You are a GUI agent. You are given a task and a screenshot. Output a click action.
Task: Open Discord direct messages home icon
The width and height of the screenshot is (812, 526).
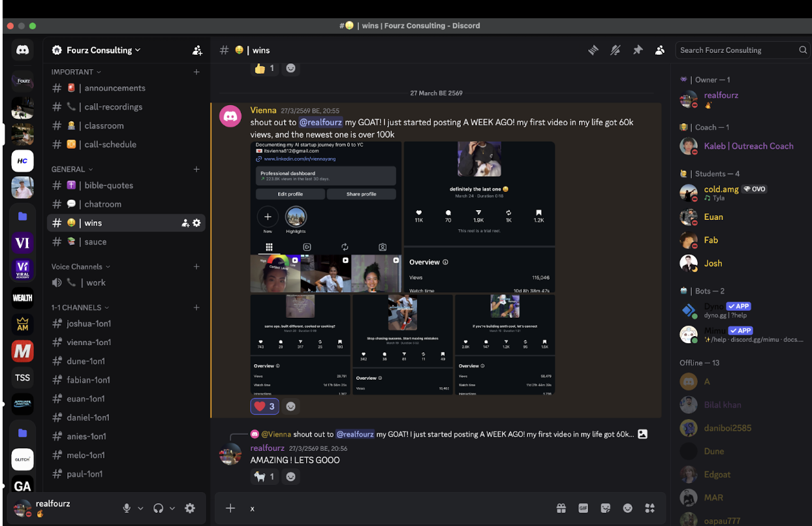click(x=23, y=50)
